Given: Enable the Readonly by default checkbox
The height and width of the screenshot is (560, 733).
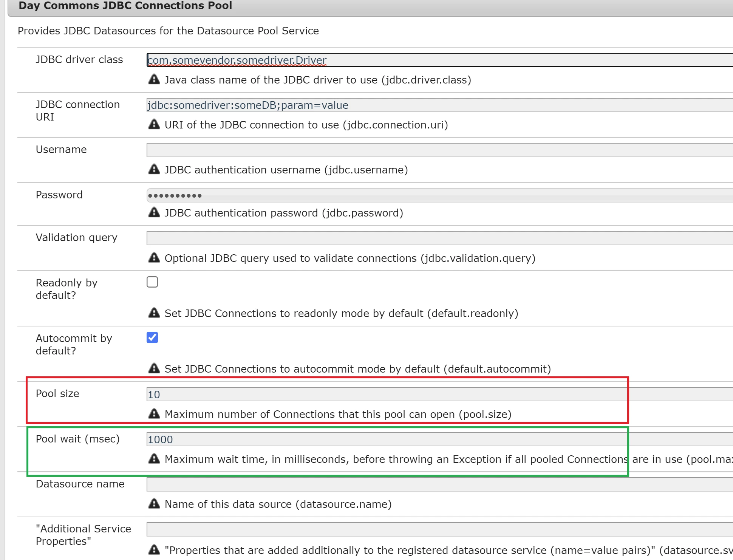Looking at the screenshot, I should coord(152,282).
